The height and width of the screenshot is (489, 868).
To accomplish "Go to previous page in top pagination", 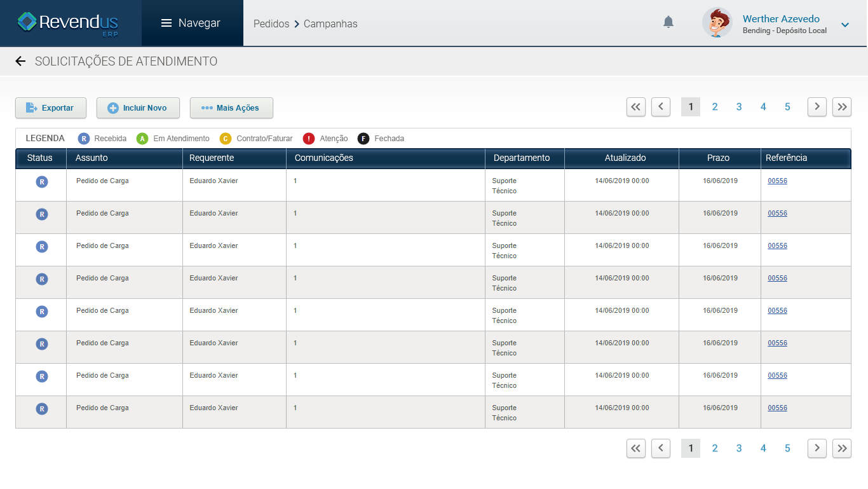I will tap(661, 107).
